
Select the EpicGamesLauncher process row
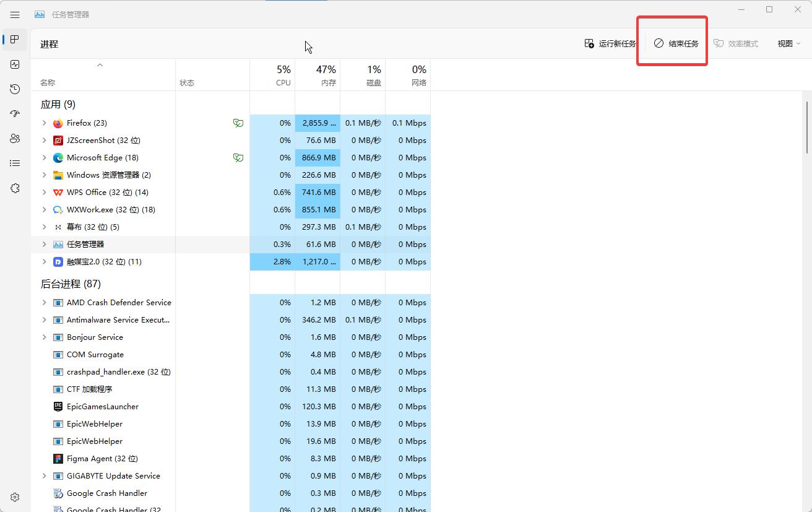point(103,407)
